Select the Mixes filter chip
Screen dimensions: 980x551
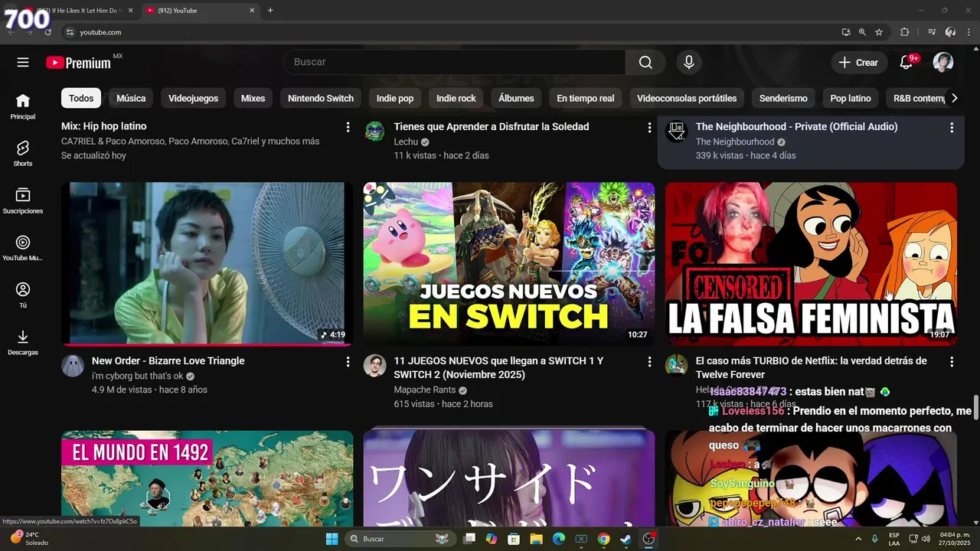coord(253,98)
